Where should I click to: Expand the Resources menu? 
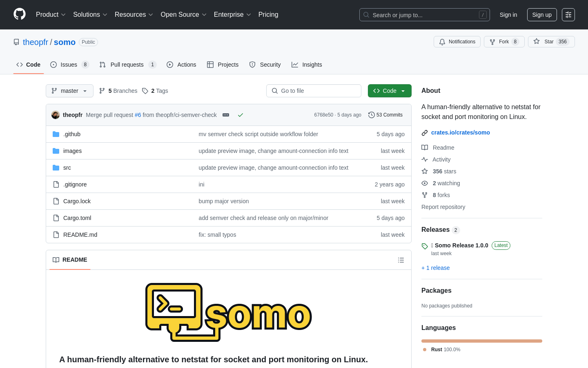tap(134, 15)
